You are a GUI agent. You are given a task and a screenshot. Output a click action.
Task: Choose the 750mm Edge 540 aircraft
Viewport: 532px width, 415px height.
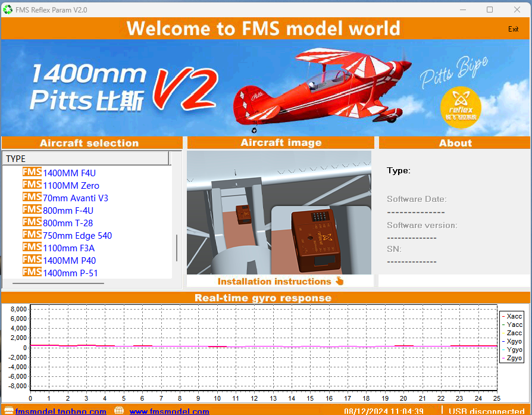pos(77,235)
